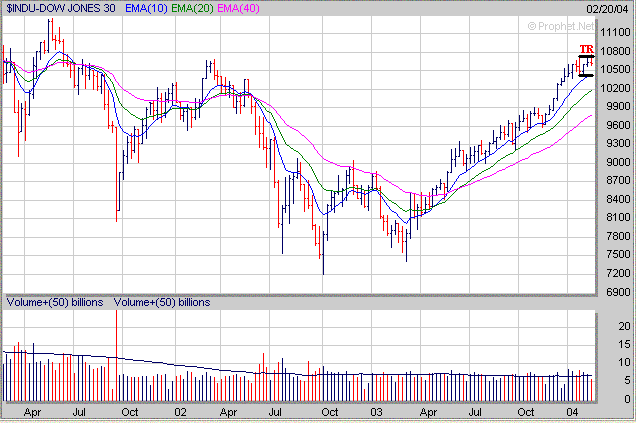Click the 9600 price axis label
This screenshot has width=636, height=423.
click(618, 125)
